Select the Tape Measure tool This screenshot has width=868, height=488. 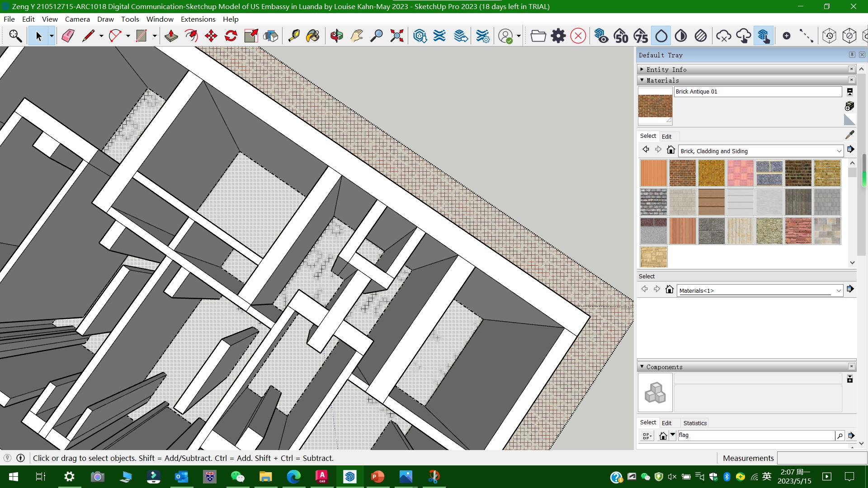[x=294, y=36]
